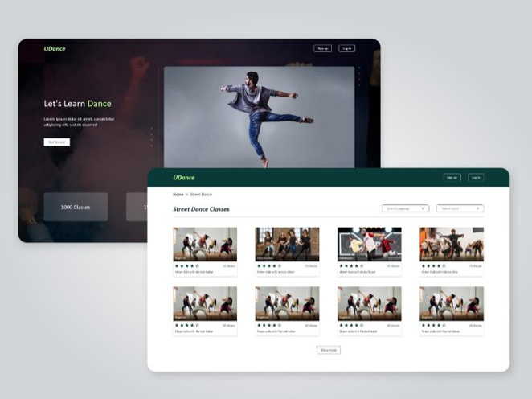The height and width of the screenshot is (399, 532).
Task: Click the Show more button
Action: 329,350
